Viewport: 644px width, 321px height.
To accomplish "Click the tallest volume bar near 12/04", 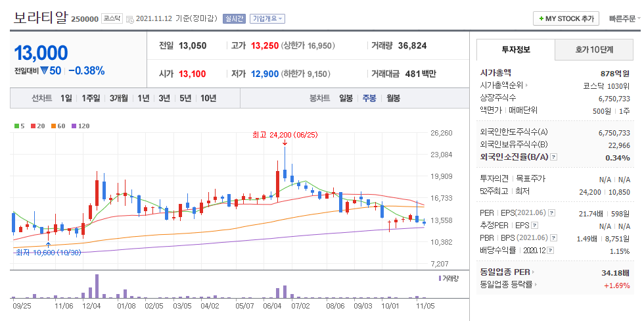I will [97, 286].
